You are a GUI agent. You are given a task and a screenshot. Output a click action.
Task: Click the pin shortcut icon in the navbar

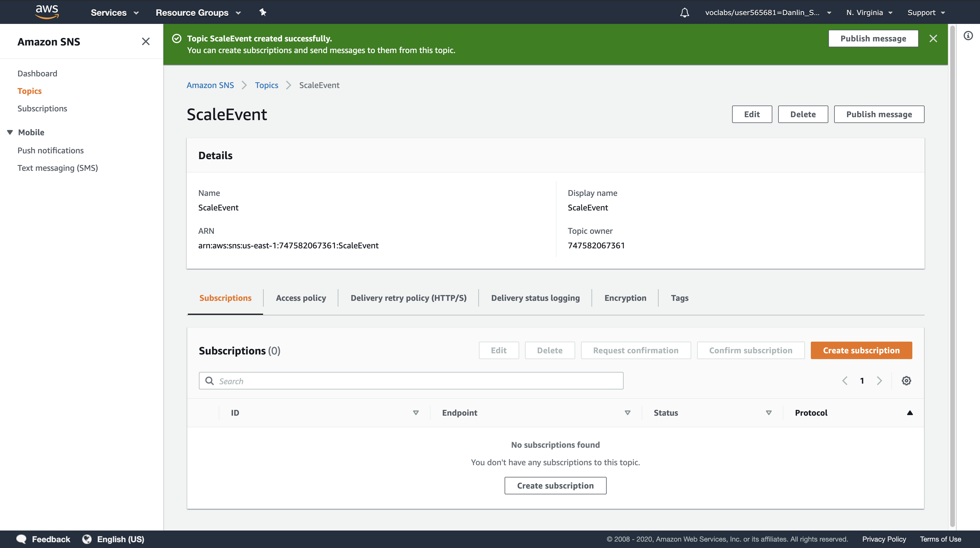262,12
